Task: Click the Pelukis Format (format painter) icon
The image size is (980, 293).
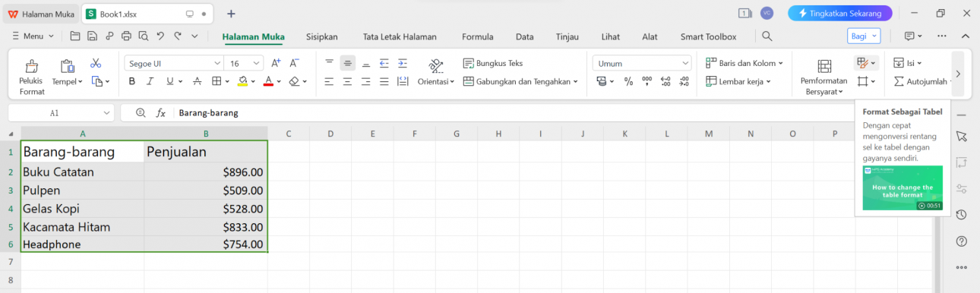Action: tap(32, 67)
